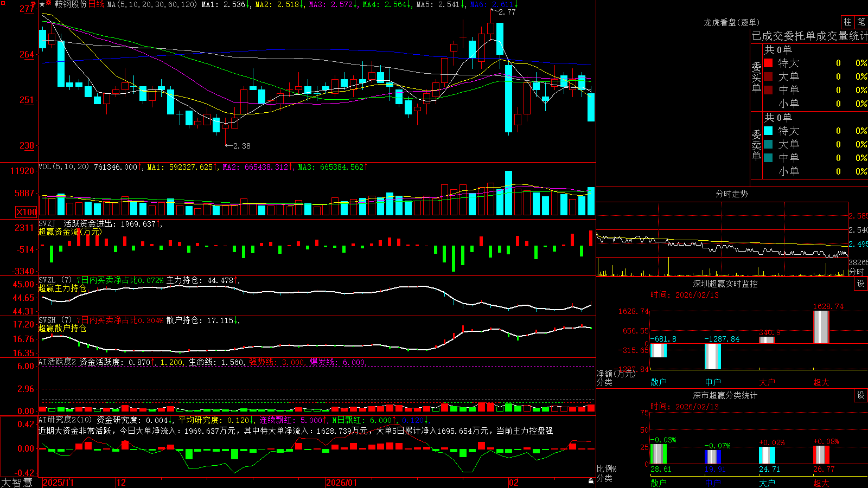
Task: Click 超赢资金流(万元) label
Action: (70, 232)
